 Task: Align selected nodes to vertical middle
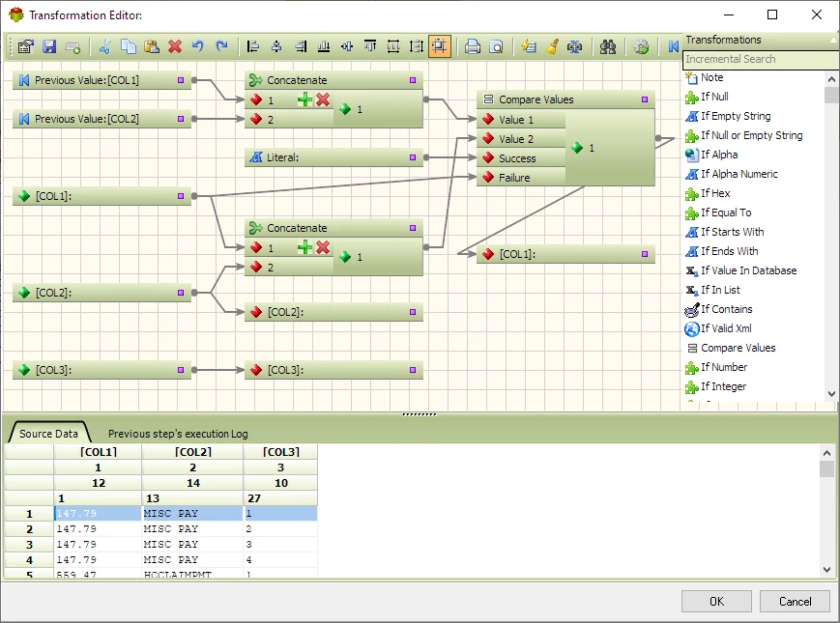[347, 46]
